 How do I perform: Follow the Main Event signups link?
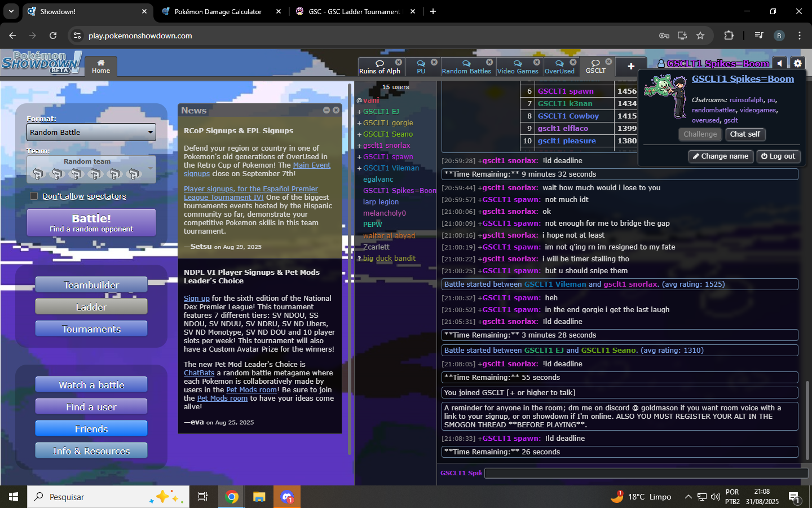point(312,165)
